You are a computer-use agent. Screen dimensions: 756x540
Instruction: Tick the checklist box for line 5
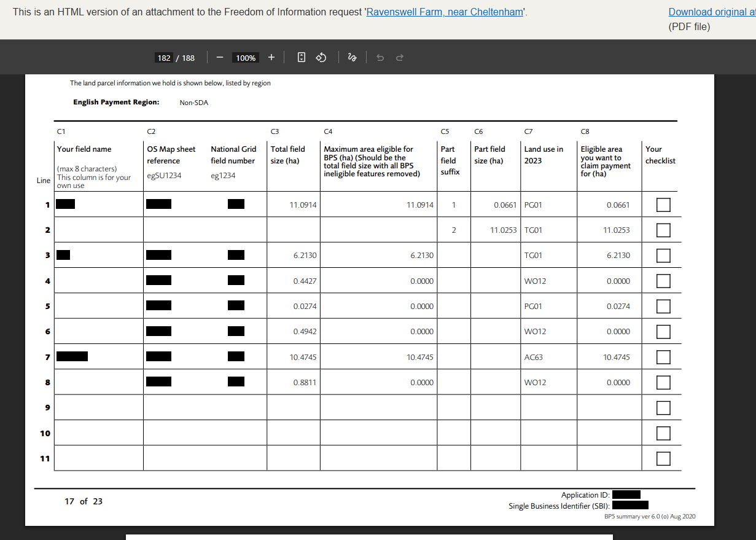663,307
